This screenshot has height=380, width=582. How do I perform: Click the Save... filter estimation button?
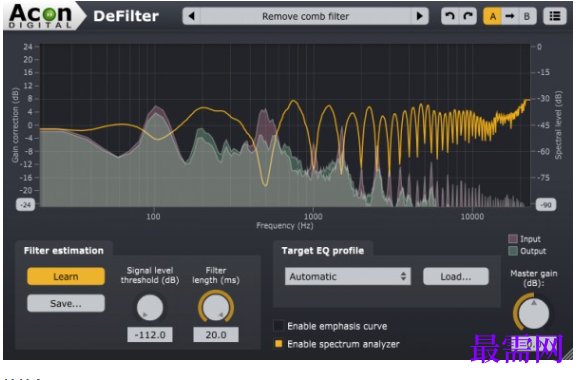pos(66,303)
